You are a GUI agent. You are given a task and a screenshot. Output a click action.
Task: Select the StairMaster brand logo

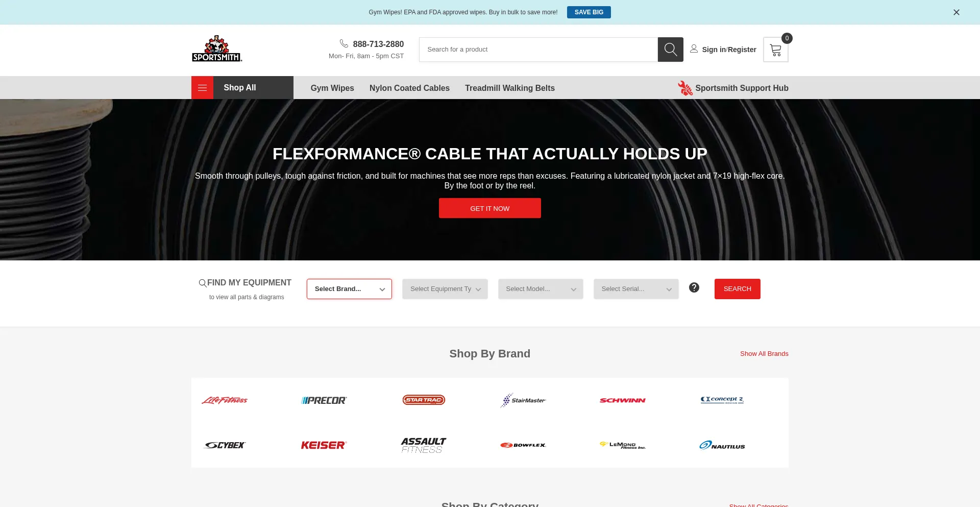click(x=523, y=400)
